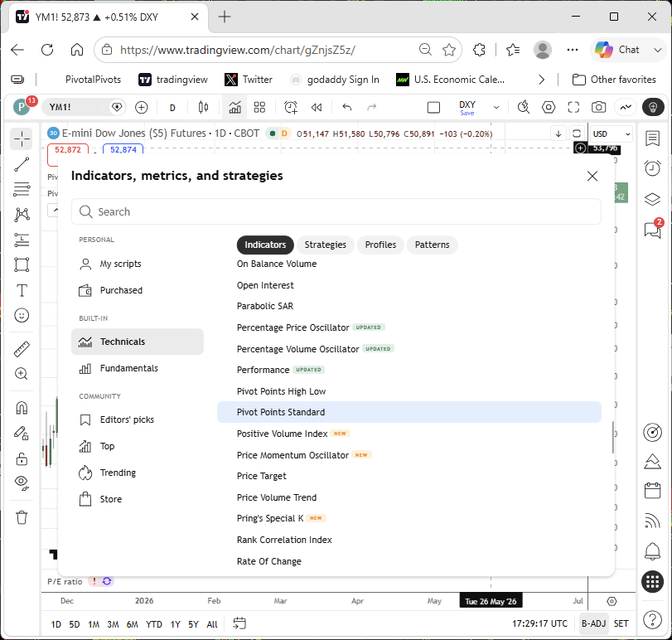Add Price Volume Trend indicator

(x=409, y=497)
